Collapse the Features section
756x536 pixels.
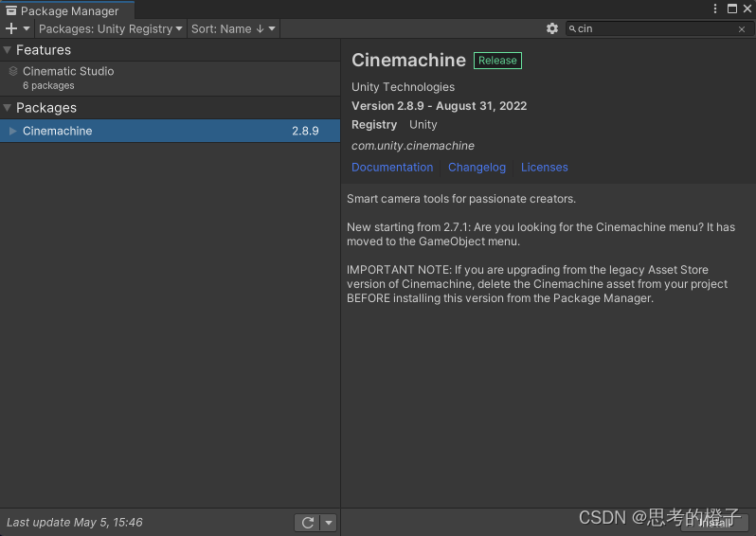[8, 49]
